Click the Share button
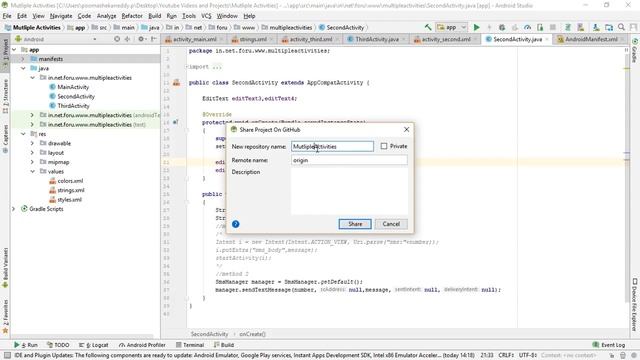The width and height of the screenshot is (640, 360). [x=355, y=224]
